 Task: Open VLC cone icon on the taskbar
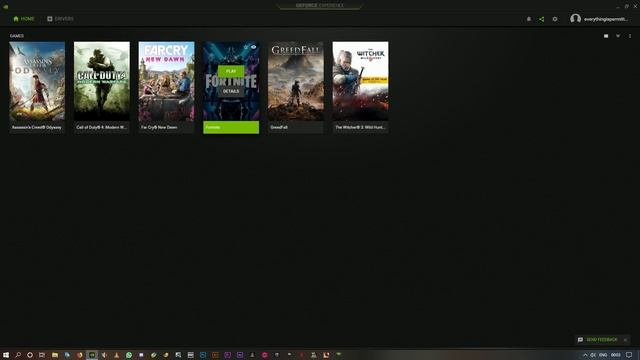click(117, 355)
